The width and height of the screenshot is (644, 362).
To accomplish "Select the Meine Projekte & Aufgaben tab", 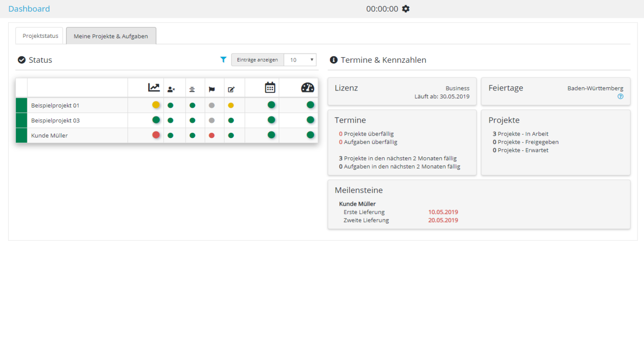I will click(111, 36).
